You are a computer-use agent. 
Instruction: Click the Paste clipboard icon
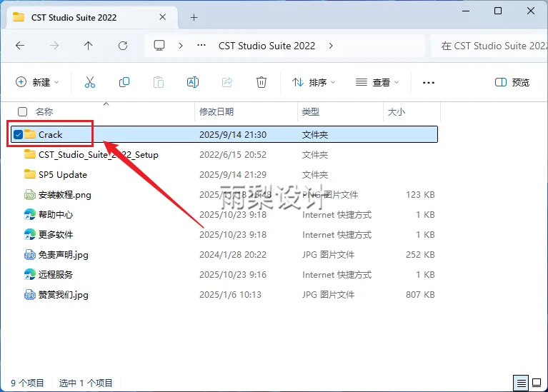click(x=159, y=82)
